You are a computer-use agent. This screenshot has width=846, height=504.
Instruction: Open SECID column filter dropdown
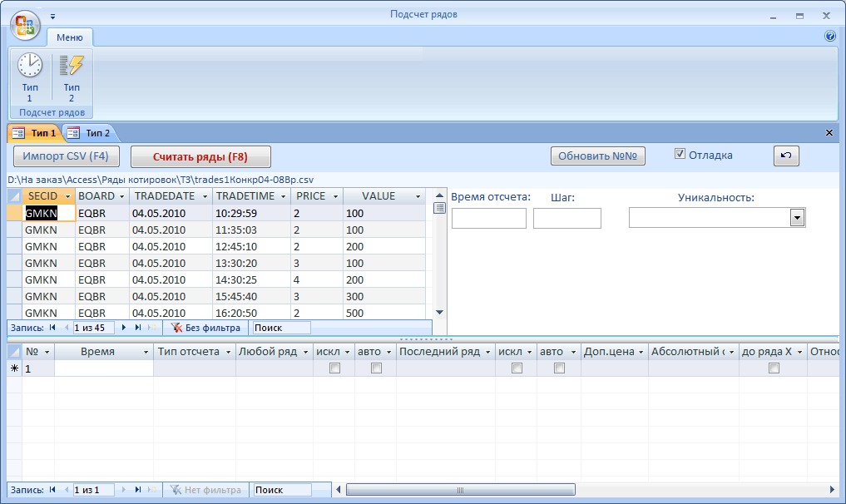(67, 196)
